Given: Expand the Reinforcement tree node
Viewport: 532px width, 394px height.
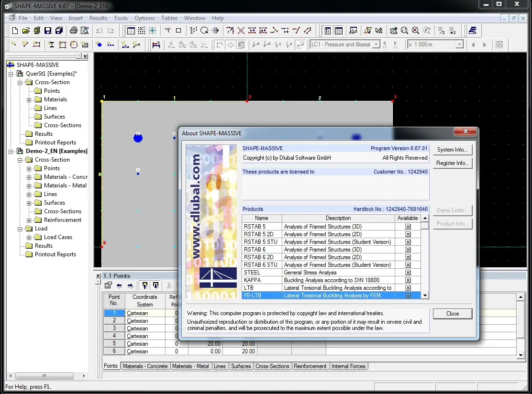Looking at the screenshot, I should pyautogui.click(x=29, y=220).
